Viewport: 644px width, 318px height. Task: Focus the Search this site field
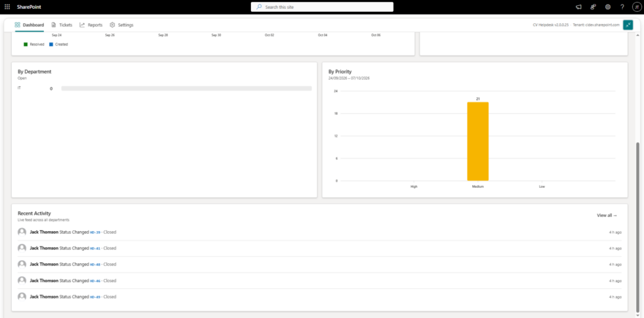pos(322,7)
